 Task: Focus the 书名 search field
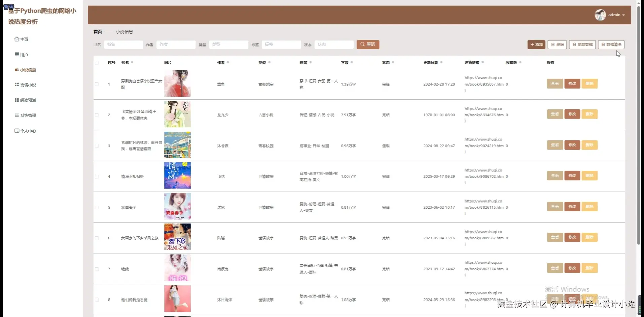(x=123, y=44)
